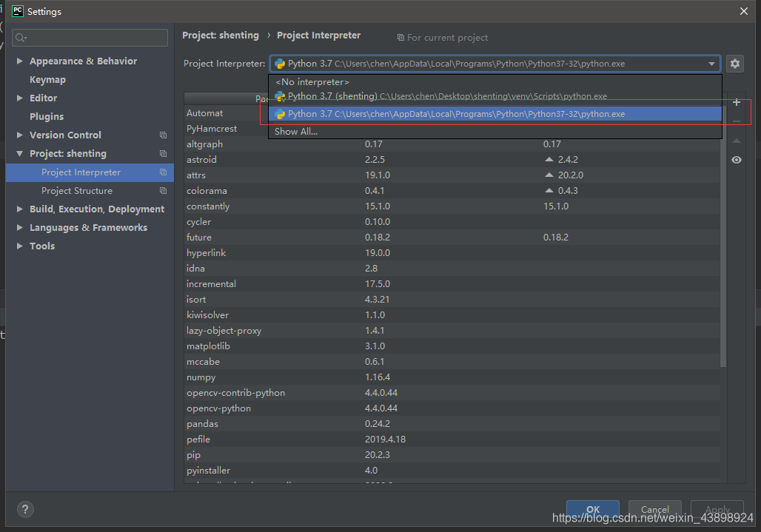Click the plus icon to install a package
The height and width of the screenshot is (532, 761).
point(737,102)
